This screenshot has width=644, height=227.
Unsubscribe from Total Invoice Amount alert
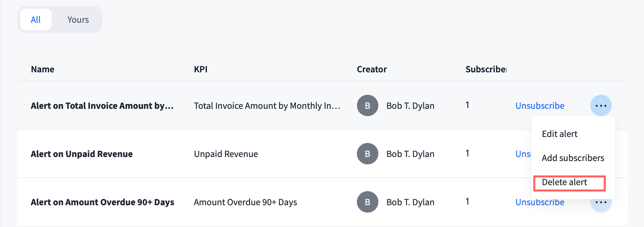[540, 106]
